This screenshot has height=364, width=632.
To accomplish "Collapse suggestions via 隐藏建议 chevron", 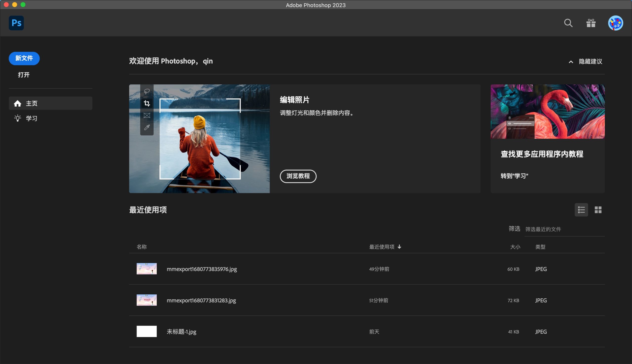I will click(x=571, y=62).
